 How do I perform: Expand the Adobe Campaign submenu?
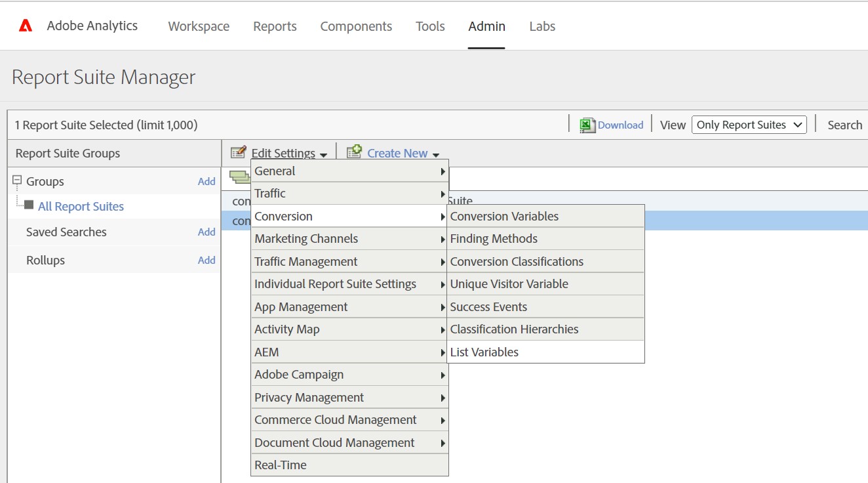click(349, 375)
